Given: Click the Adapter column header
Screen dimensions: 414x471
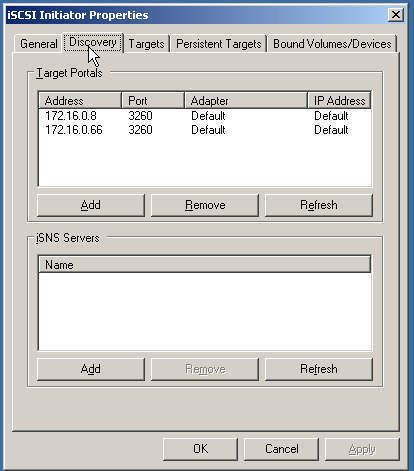Looking at the screenshot, I should coord(246,101).
